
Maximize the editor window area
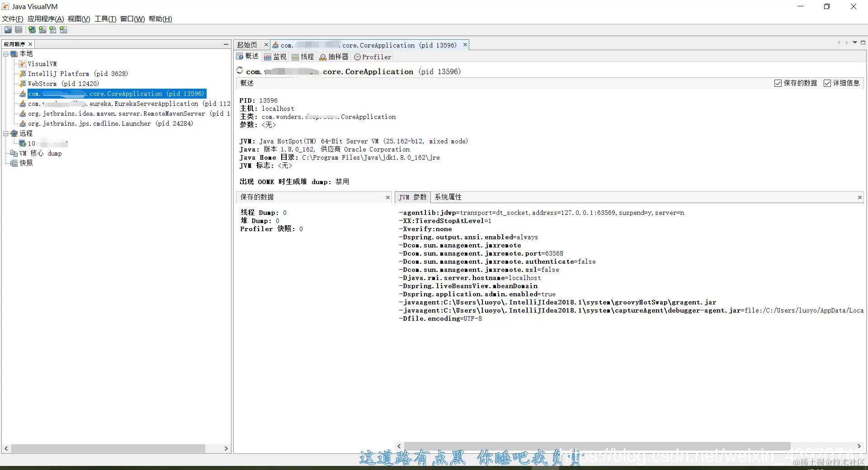[863, 43]
